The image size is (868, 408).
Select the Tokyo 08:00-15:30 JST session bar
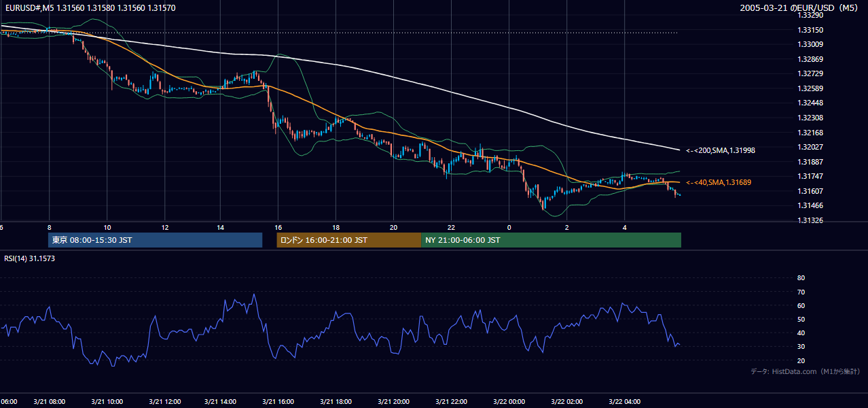[155, 240]
